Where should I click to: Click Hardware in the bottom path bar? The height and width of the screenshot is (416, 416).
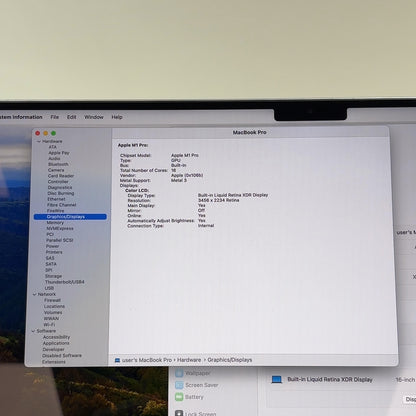coord(189,360)
